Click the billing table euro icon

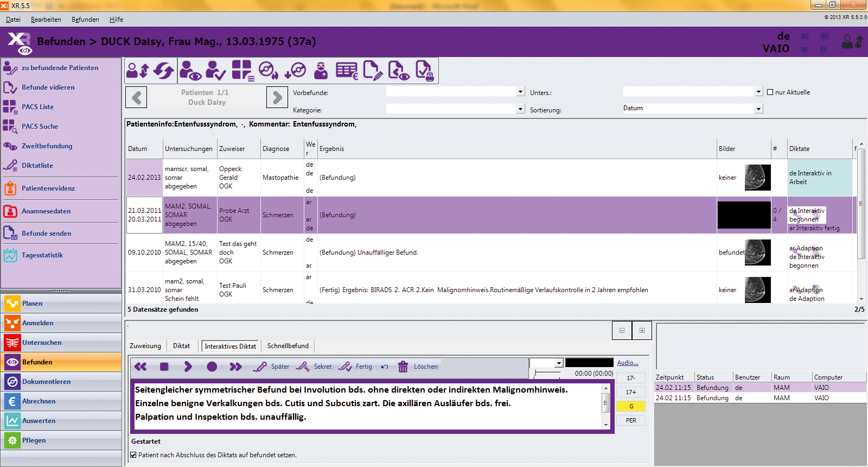pyautogui.click(x=347, y=71)
